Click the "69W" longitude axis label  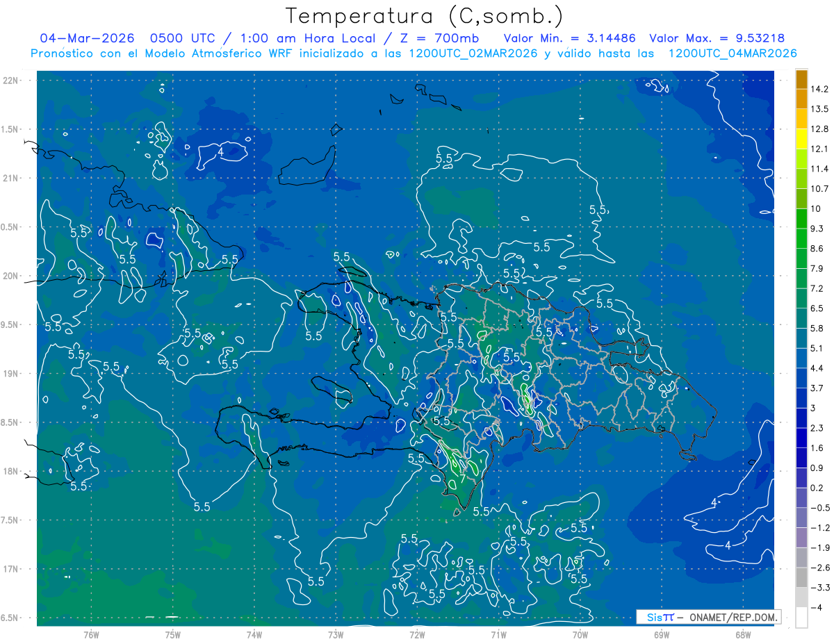click(x=662, y=634)
